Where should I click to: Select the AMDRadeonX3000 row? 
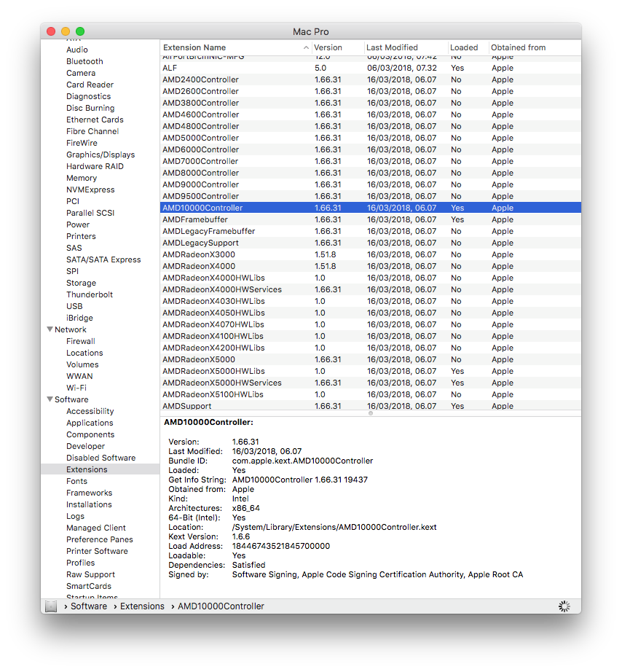(371, 254)
